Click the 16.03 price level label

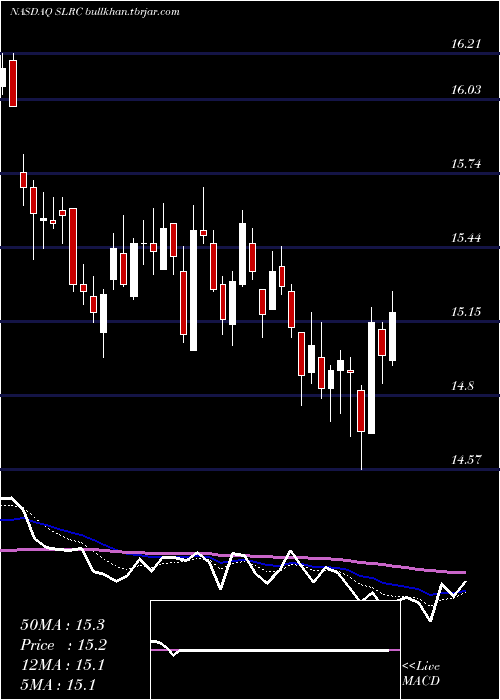point(466,90)
